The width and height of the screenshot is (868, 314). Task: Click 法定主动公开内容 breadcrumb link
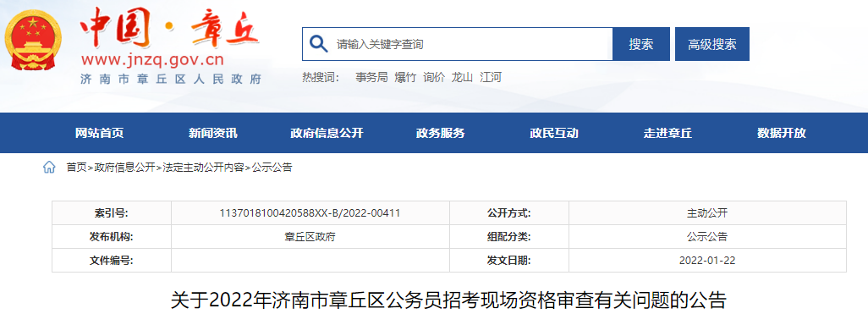coord(203,168)
